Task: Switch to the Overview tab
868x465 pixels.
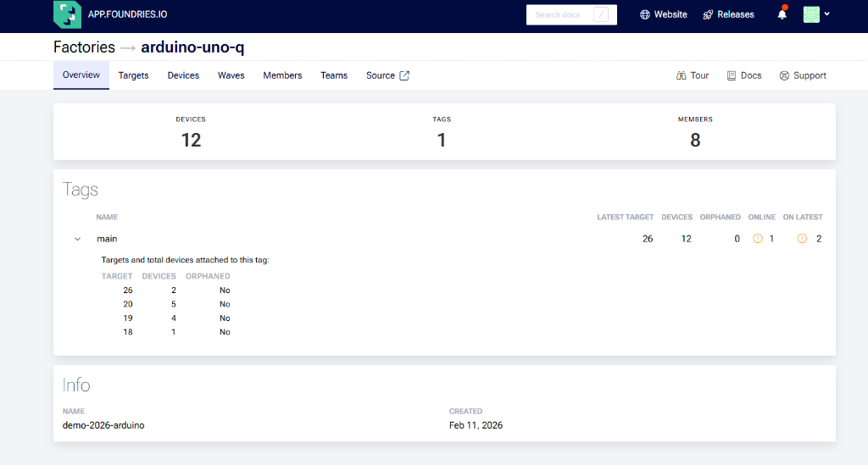Action: tap(81, 75)
